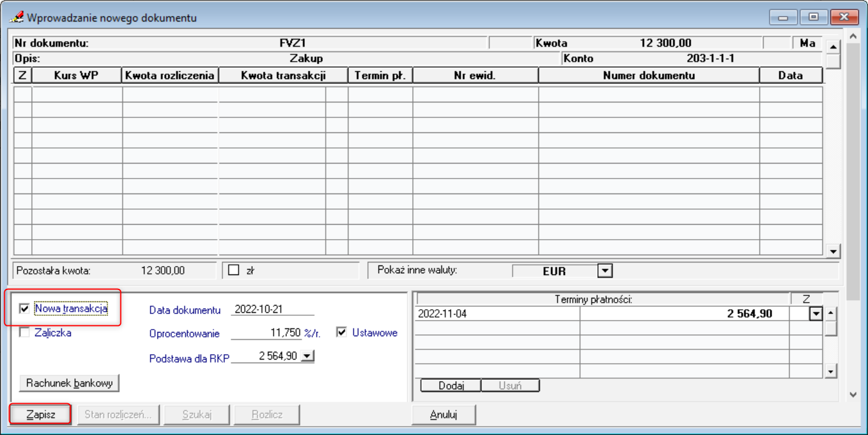Screen dimensions: 868x435
Task: Minimize the Wprowadzanie nowego dokumentu window
Action: pyautogui.click(x=783, y=17)
